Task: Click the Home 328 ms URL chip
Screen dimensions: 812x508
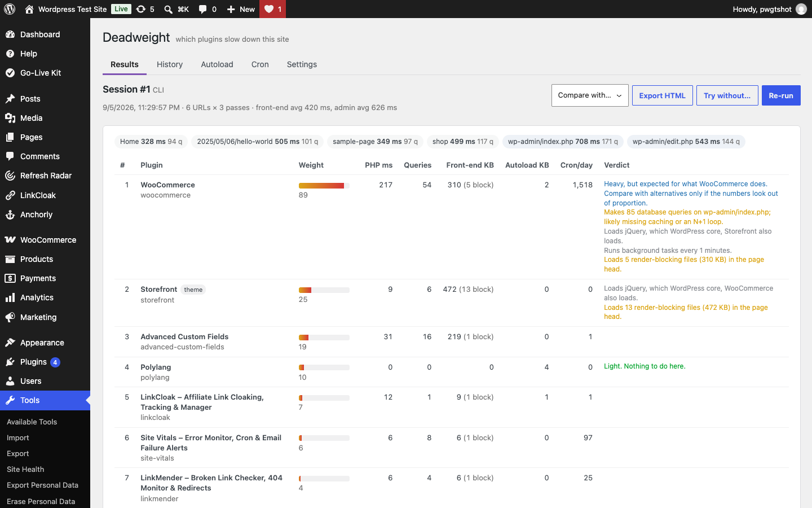Action: pyautogui.click(x=151, y=142)
